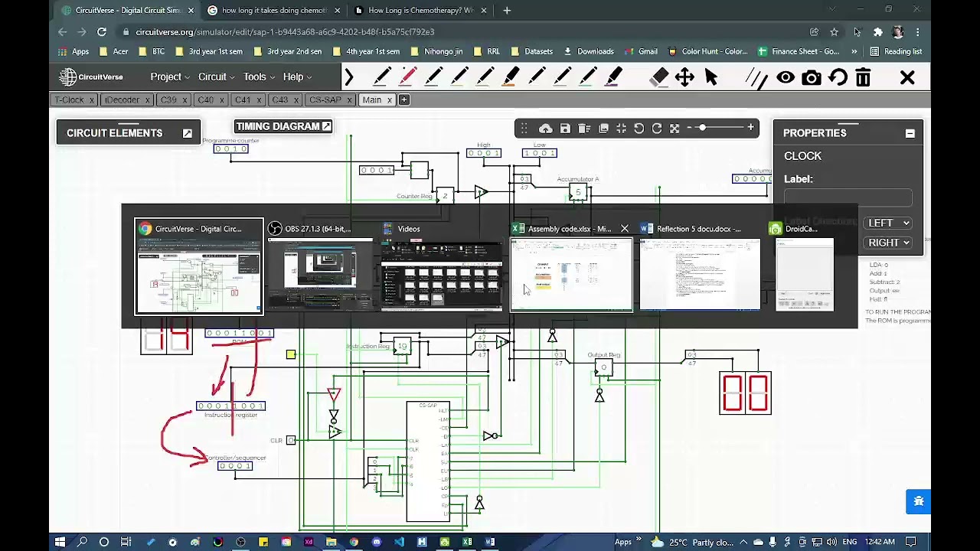Open the Windows Start menu
This screenshot has height=551, width=980.
pyautogui.click(x=60, y=542)
